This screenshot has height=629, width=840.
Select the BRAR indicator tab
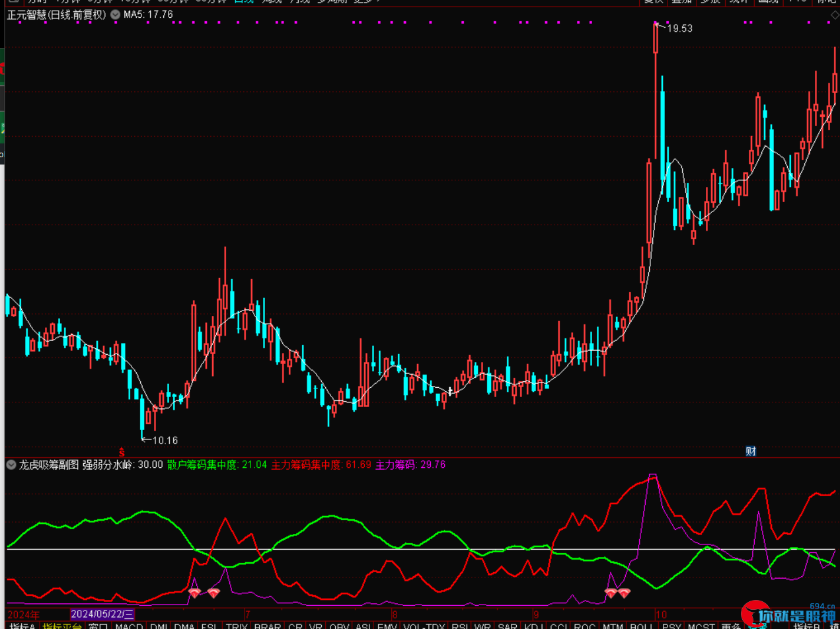pyautogui.click(x=268, y=625)
